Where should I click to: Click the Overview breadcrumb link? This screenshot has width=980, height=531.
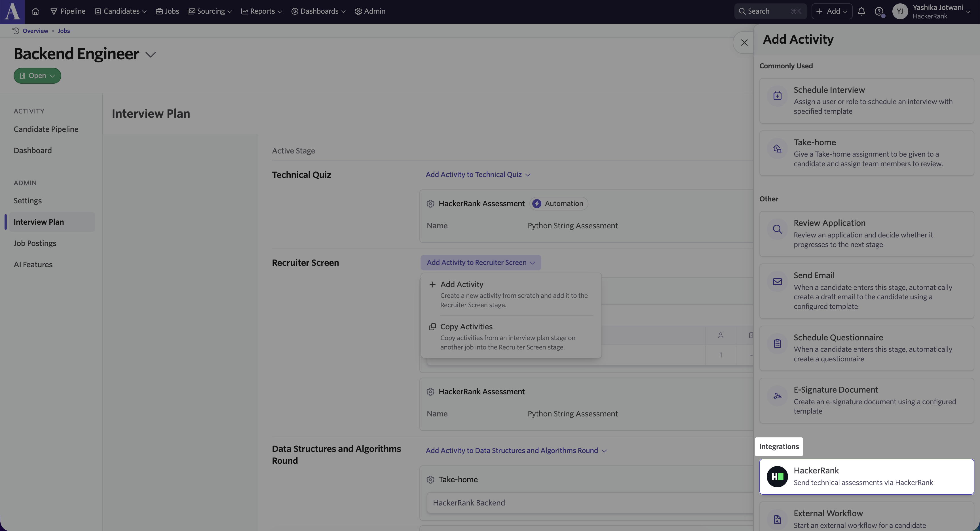[x=35, y=31]
